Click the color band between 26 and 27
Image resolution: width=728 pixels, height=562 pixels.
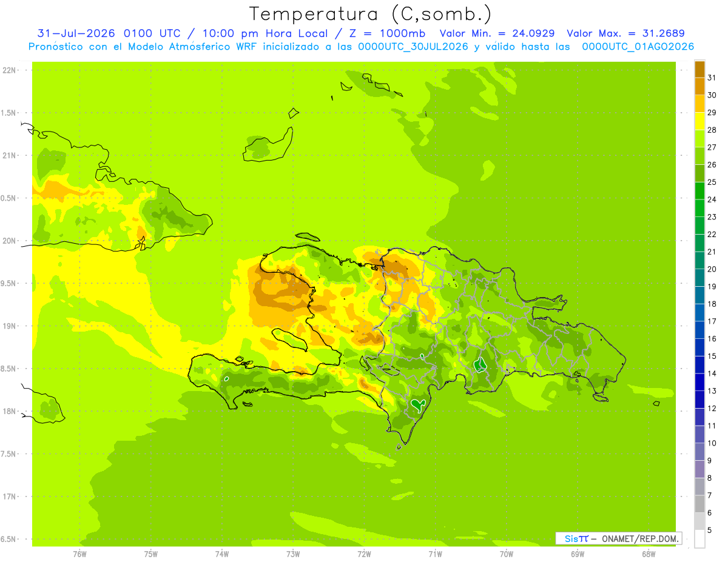[x=699, y=156]
